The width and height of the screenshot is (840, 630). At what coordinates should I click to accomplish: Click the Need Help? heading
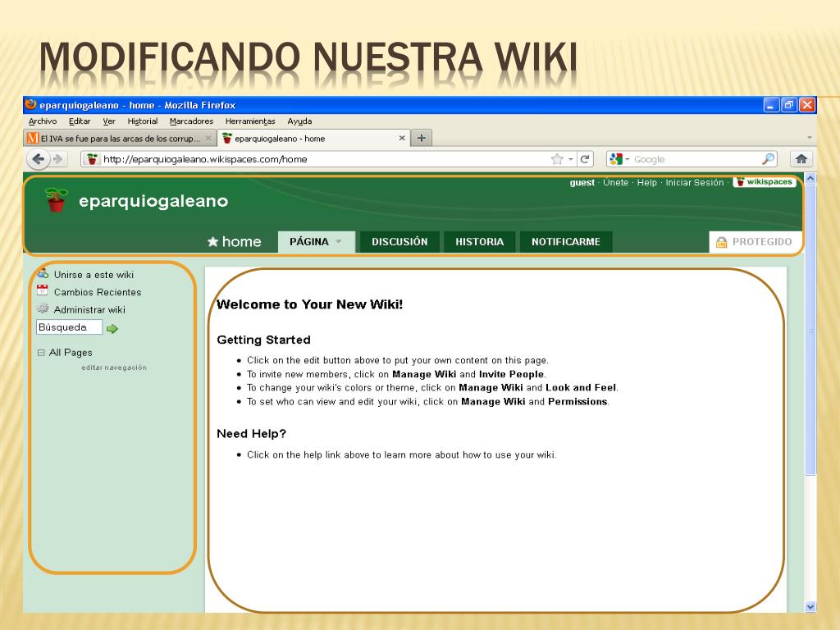pos(251,433)
